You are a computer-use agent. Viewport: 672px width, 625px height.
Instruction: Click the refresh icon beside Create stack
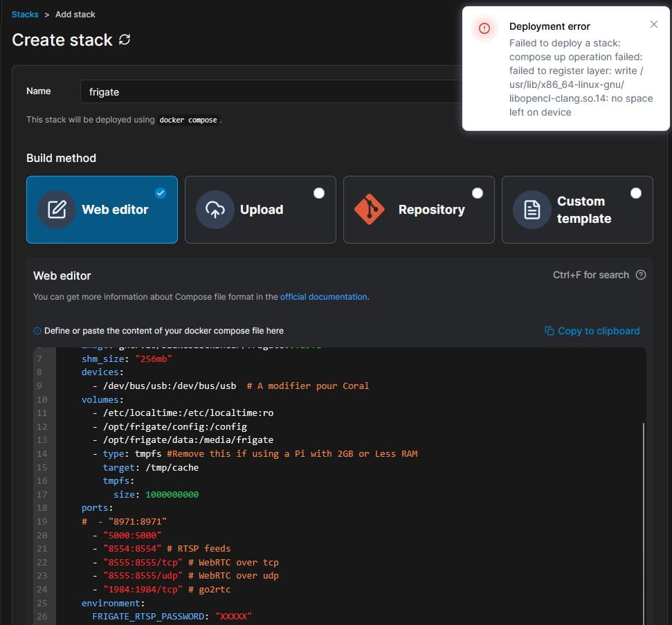(125, 40)
